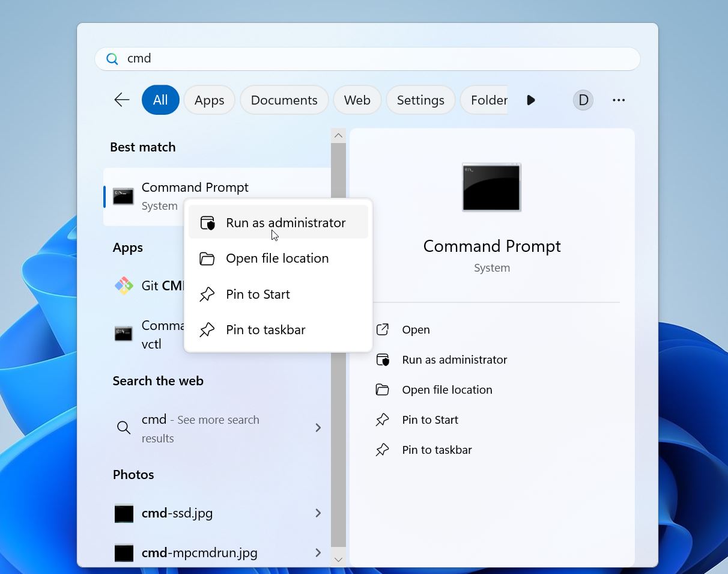This screenshot has width=728, height=574.
Task: Click the folder icon in context menu
Action: coord(207,258)
